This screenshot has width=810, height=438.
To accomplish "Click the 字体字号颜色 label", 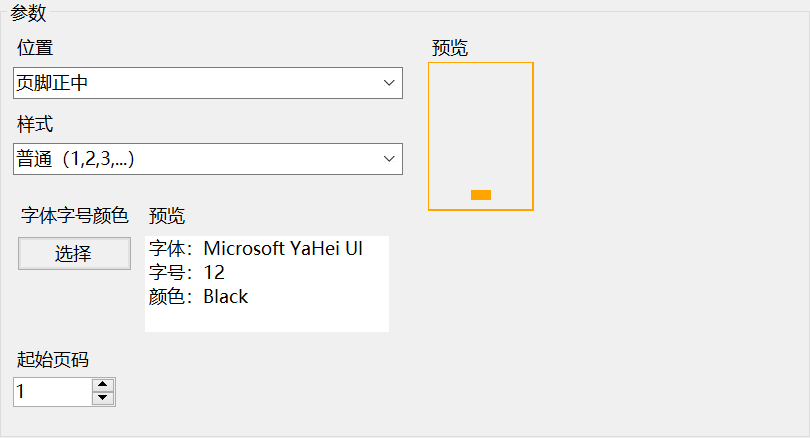I will (74, 215).
